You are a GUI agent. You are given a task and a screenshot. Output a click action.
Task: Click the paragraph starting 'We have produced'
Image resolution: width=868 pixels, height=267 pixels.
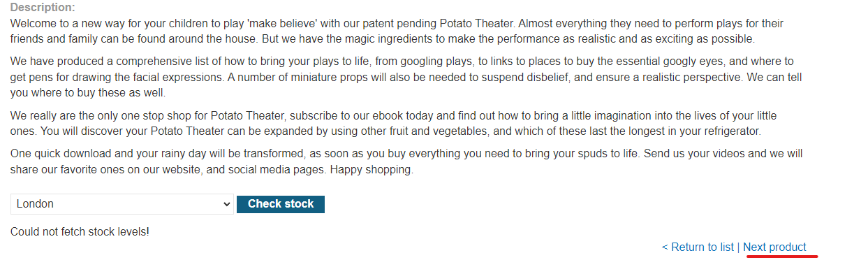[402, 77]
